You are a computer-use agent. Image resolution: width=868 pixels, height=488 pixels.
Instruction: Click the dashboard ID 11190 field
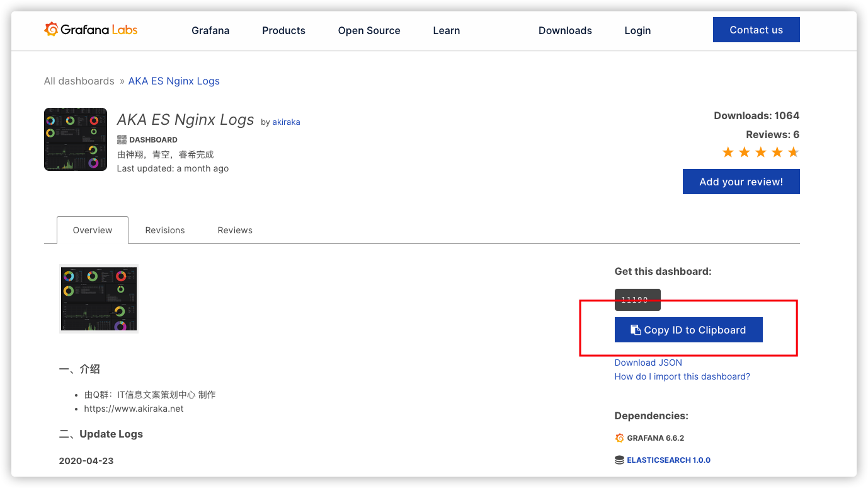(x=637, y=299)
